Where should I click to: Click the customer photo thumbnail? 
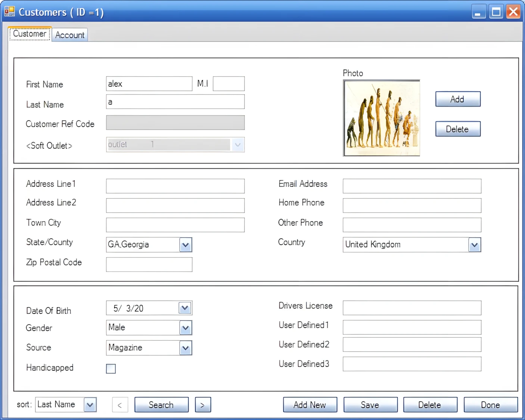pos(381,118)
